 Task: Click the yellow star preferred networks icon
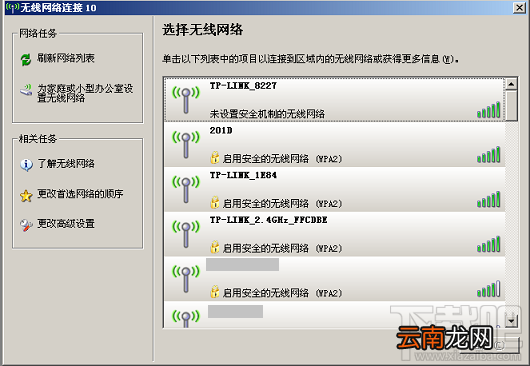(x=26, y=195)
